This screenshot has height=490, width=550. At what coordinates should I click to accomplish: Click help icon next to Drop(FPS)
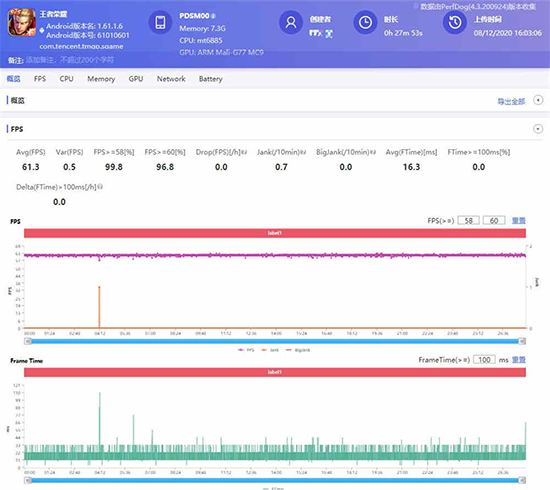point(244,152)
